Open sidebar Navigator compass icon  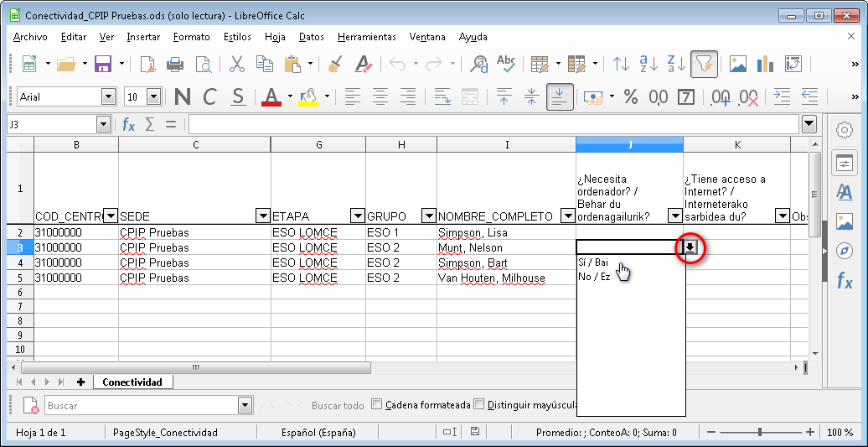[845, 251]
